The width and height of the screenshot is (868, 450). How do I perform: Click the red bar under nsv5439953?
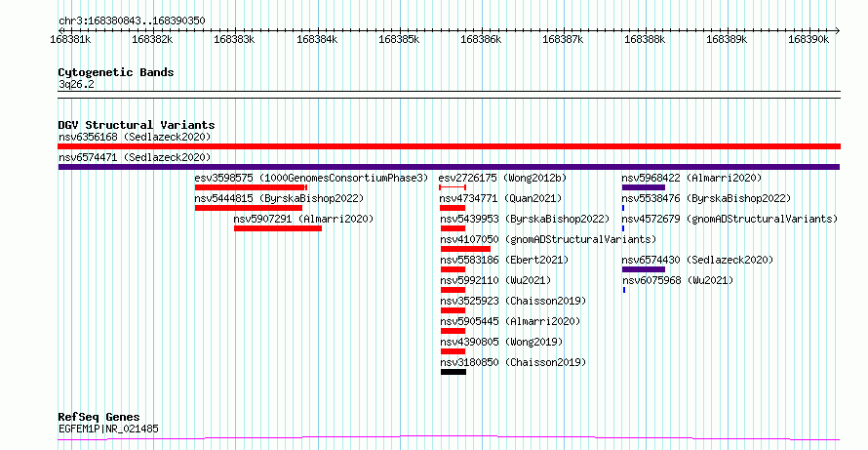(x=453, y=228)
